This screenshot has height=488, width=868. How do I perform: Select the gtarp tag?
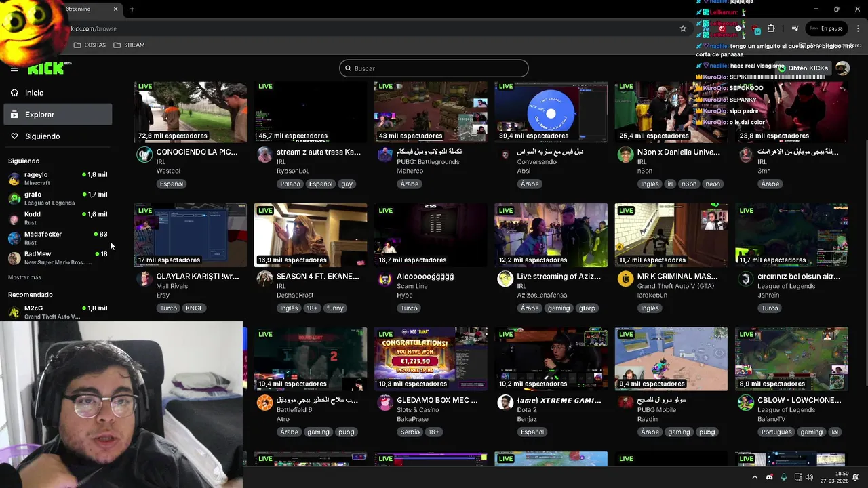(x=587, y=308)
